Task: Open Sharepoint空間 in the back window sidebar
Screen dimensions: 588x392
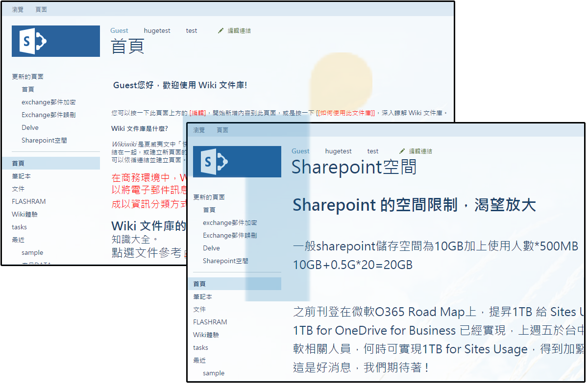Action: pyautogui.click(x=44, y=140)
